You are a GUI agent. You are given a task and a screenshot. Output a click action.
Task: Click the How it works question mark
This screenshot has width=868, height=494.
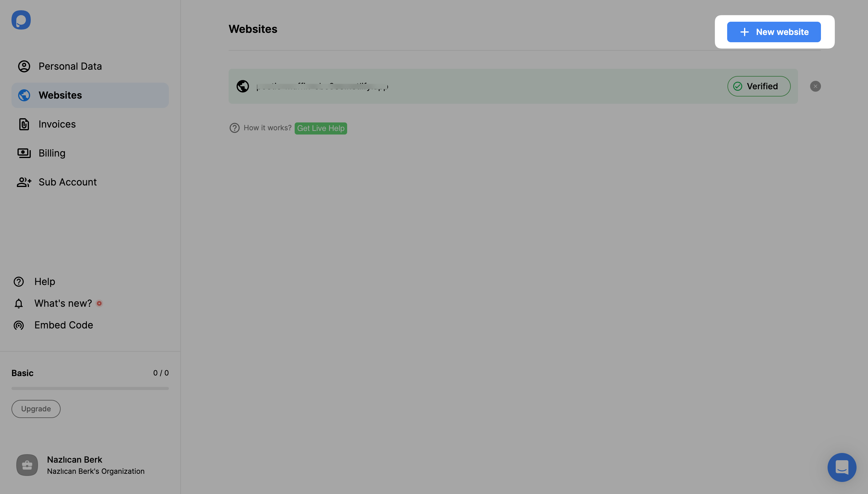click(234, 128)
